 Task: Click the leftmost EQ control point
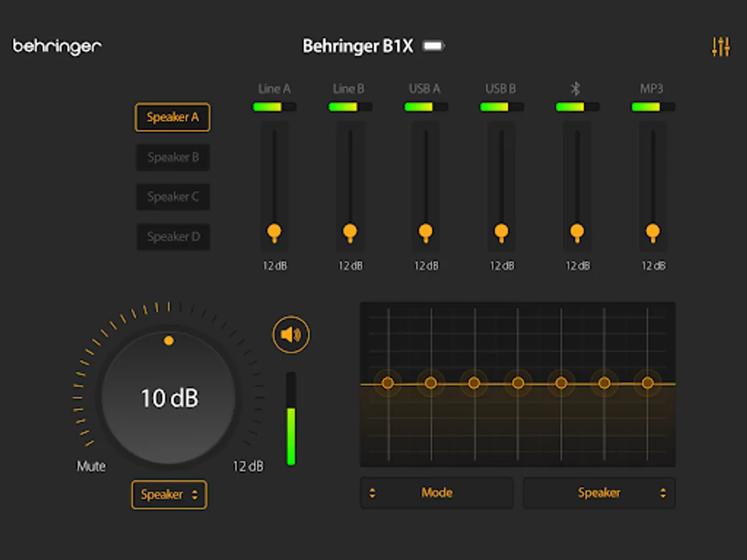[x=387, y=383]
